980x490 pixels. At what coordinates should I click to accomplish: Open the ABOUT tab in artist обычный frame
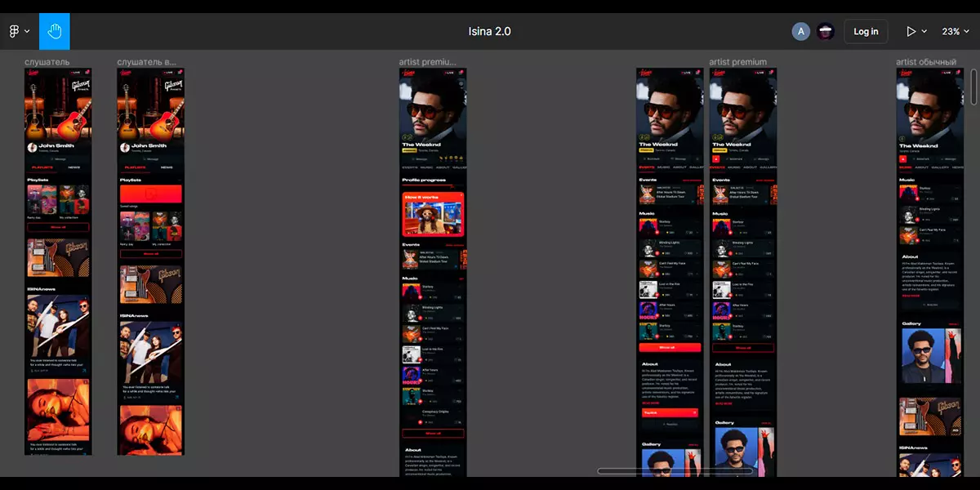923,167
